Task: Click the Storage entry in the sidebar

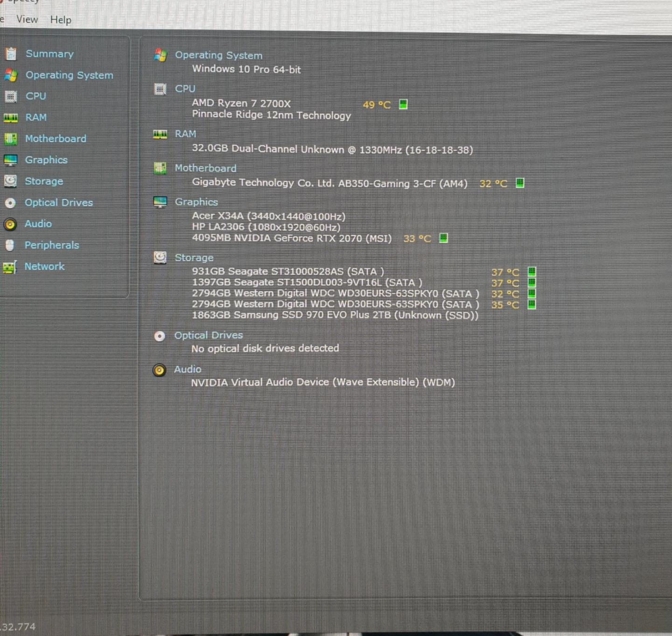Action: pos(44,181)
